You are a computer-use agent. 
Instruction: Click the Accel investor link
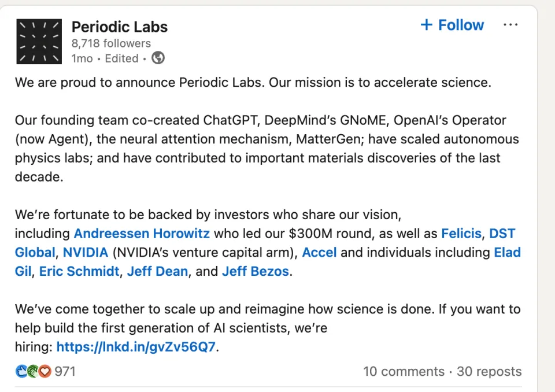(319, 253)
